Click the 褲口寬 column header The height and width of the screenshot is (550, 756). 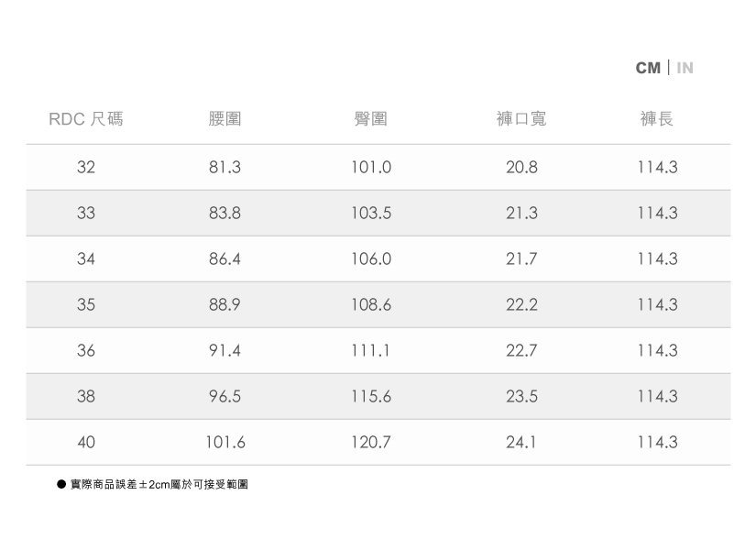point(521,119)
